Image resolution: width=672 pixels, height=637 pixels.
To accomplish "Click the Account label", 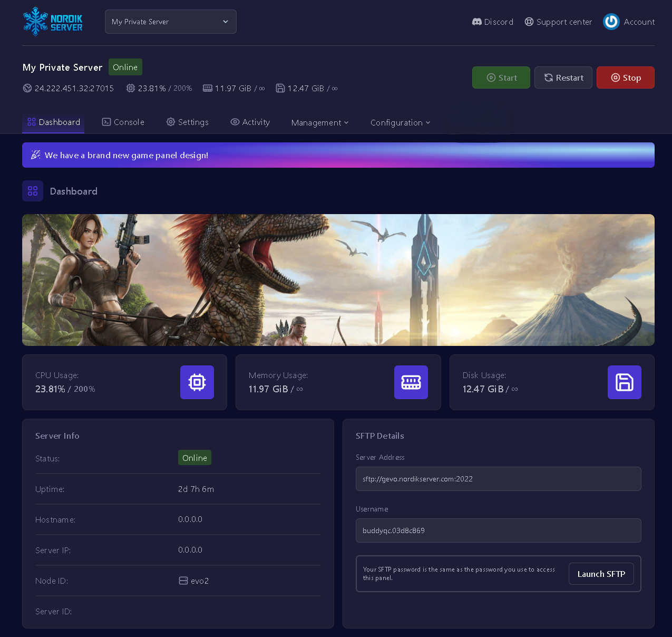I will [x=639, y=22].
